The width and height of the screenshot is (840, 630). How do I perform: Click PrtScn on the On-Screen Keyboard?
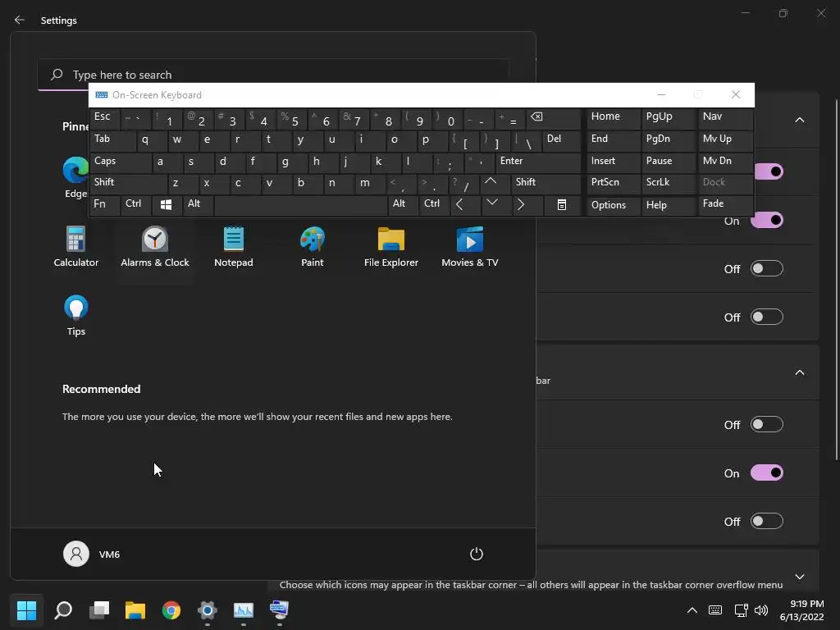tap(612, 183)
